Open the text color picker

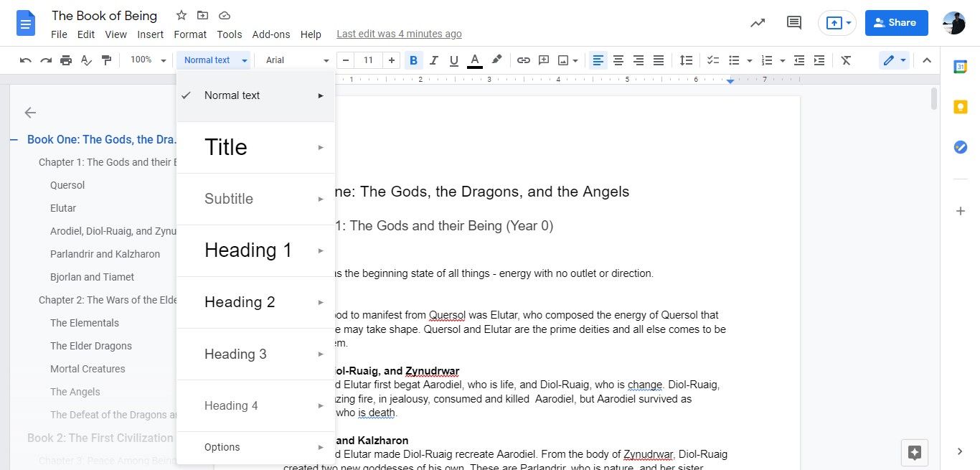click(x=474, y=60)
